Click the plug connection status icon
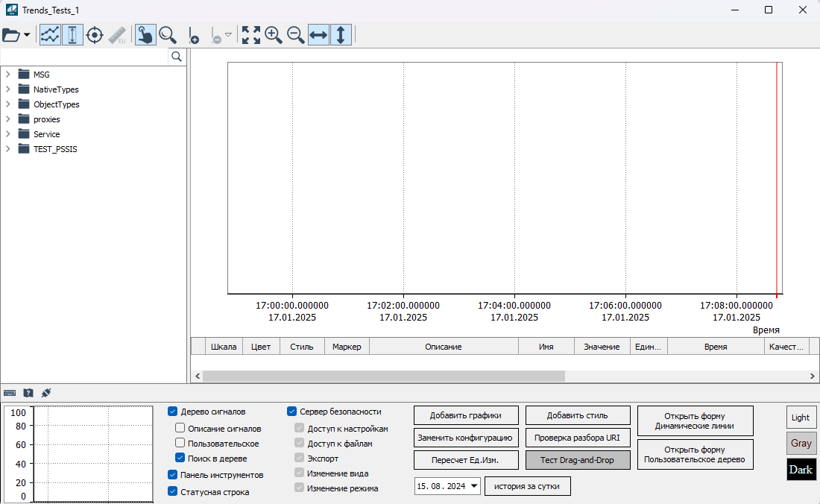The width and height of the screenshot is (820, 504). (x=46, y=392)
